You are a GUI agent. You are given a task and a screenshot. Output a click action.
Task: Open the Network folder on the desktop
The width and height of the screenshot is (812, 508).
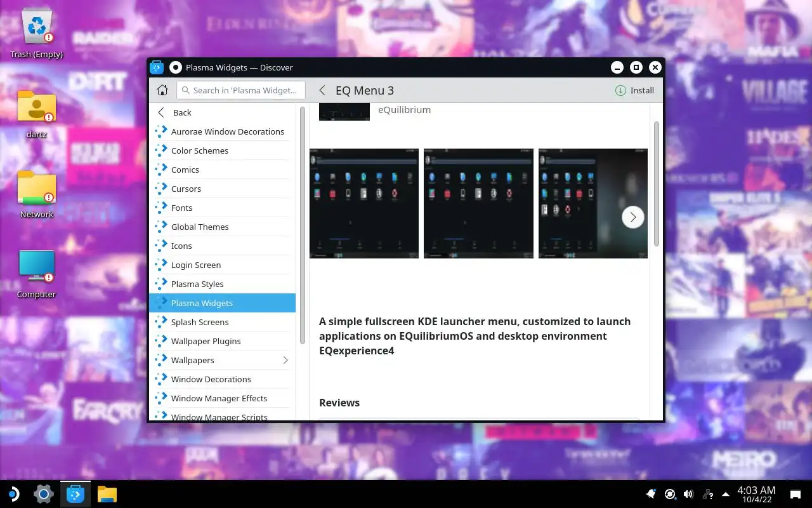pos(37,194)
